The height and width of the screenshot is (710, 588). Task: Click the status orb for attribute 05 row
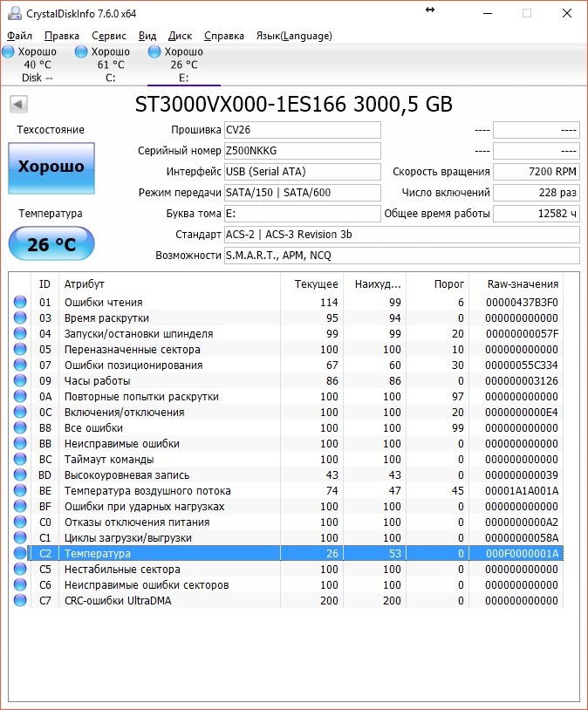(20, 349)
